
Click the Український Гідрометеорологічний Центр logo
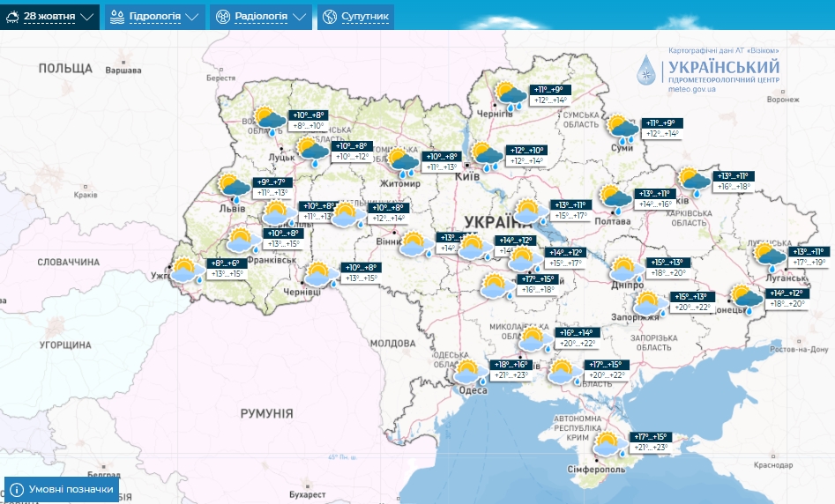(x=710, y=70)
